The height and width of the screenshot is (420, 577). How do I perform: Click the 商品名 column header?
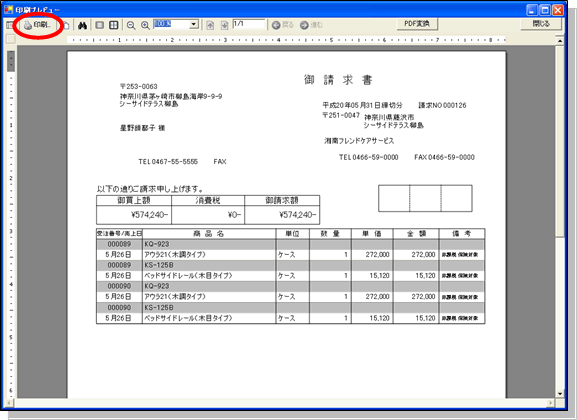point(209,234)
